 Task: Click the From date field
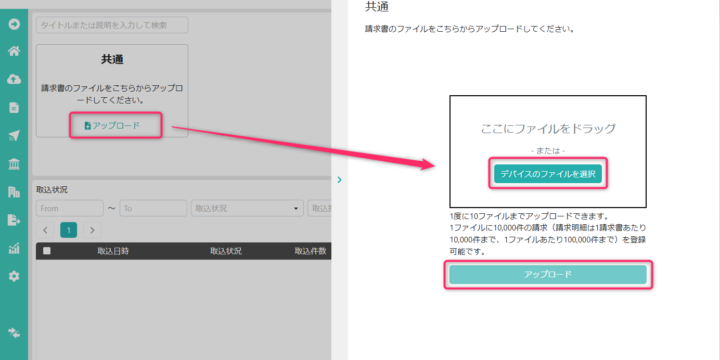coord(70,208)
